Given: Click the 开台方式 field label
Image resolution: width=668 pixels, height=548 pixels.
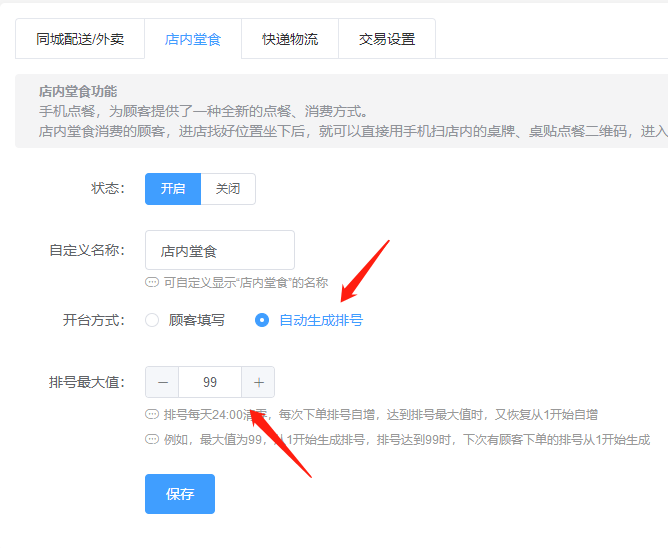Looking at the screenshot, I should (94, 320).
